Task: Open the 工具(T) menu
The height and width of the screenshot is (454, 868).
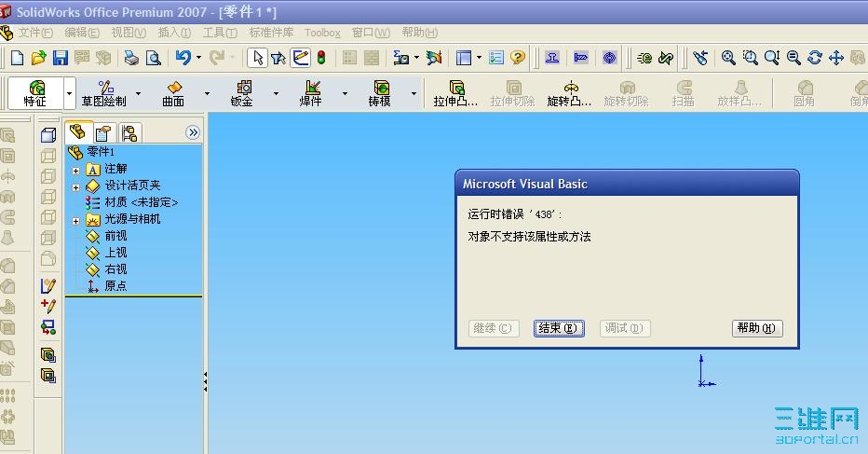Action: tap(220, 33)
